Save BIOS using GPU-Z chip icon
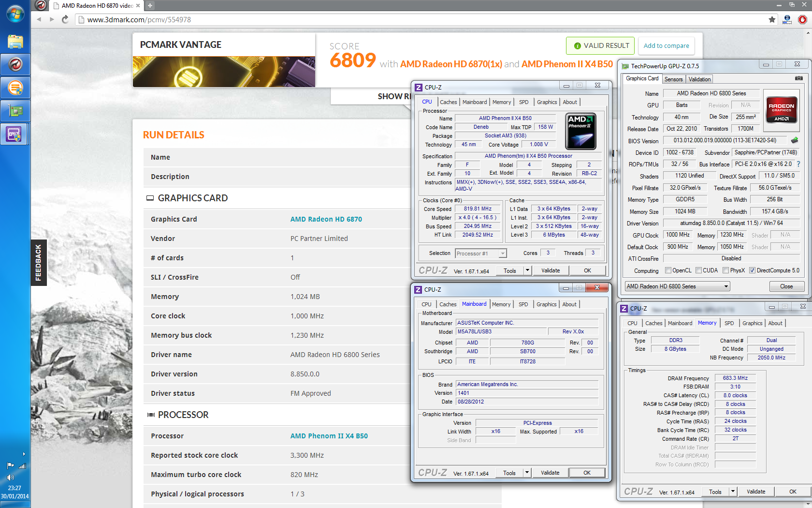812x508 pixels. (x=795, y=140)
